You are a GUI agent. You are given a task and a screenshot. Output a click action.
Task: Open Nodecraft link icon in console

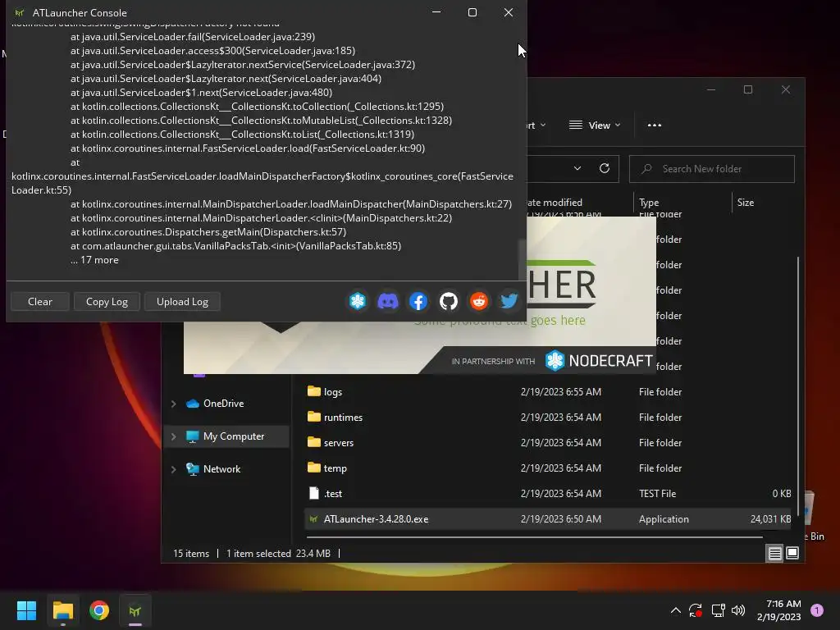[x=358, y=301]
